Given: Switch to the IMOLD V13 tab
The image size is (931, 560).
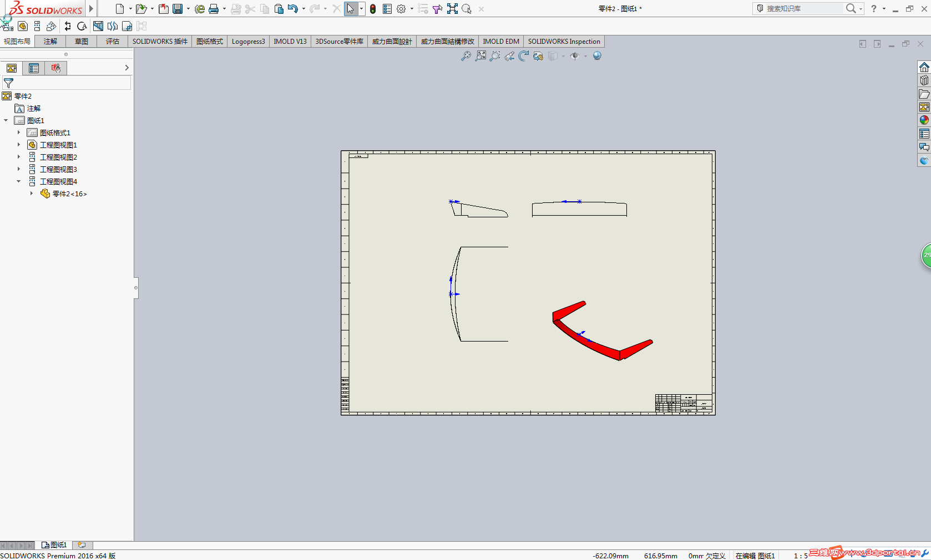Looking at the screenshot, I should (x=290, y=42).
